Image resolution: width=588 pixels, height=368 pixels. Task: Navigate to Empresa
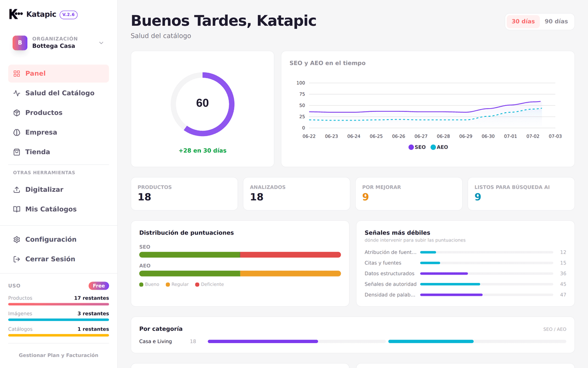pyautogui.click(x=58, y=132)
